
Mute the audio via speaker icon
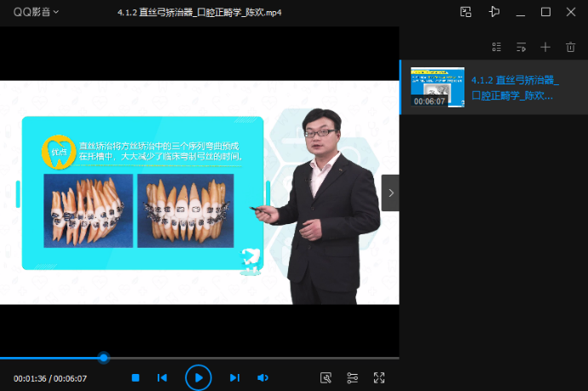tap(262, 377)
